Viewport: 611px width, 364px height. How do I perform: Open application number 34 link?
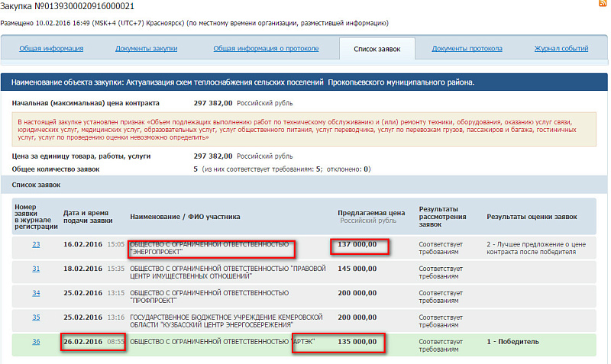pos(36,293)
